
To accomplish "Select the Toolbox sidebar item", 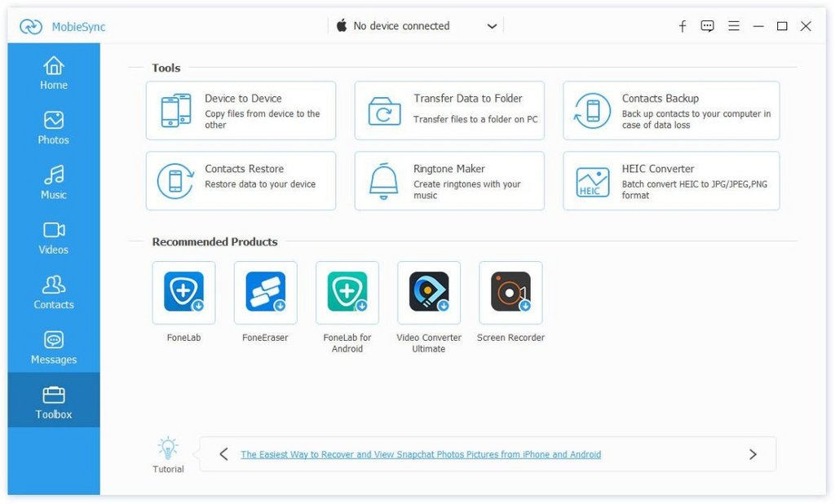I will click(54, 400).
